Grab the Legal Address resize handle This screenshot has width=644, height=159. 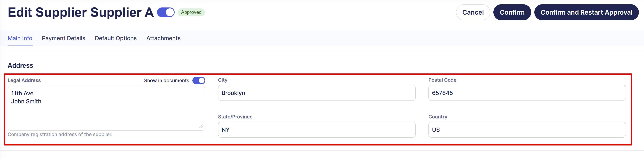pyautogui.click(x=201, y=127)
